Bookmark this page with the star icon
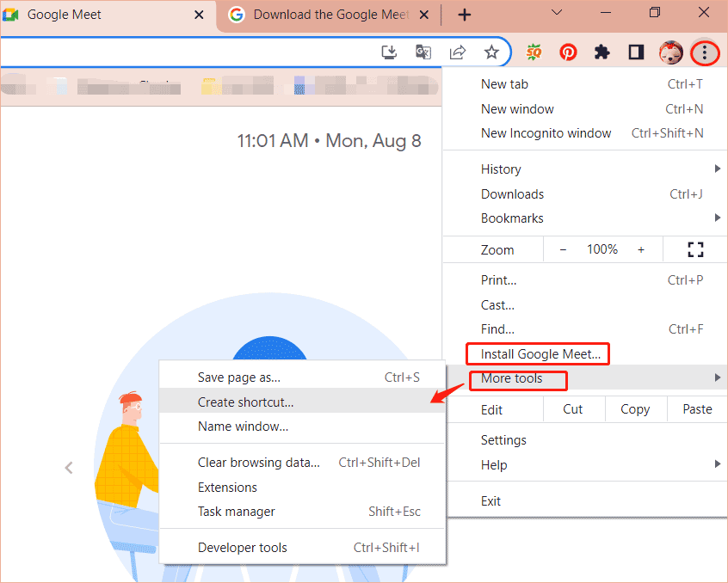 click(x=491, y=52)
